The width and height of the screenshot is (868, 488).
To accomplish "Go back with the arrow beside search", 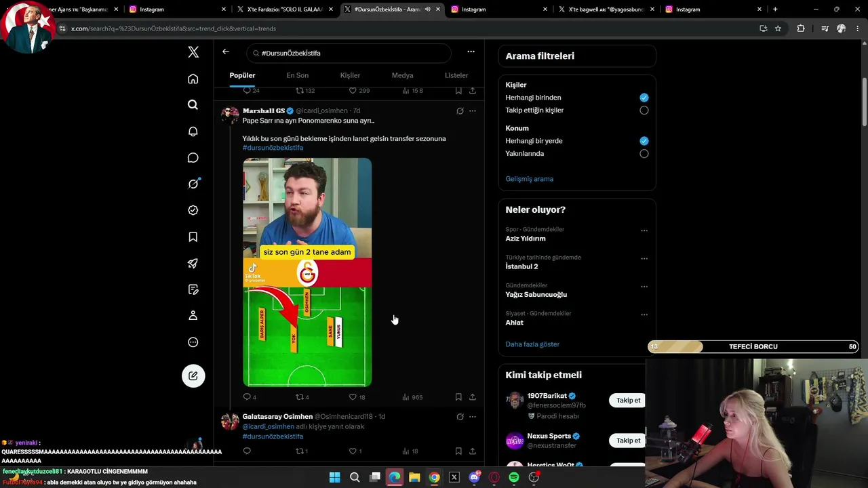I will 226,52.
